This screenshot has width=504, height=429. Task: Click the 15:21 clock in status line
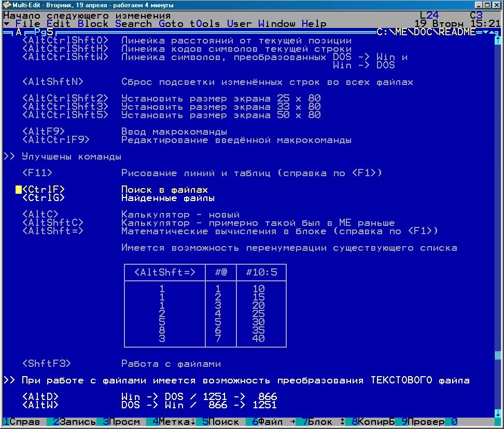[x=485, y=24]
